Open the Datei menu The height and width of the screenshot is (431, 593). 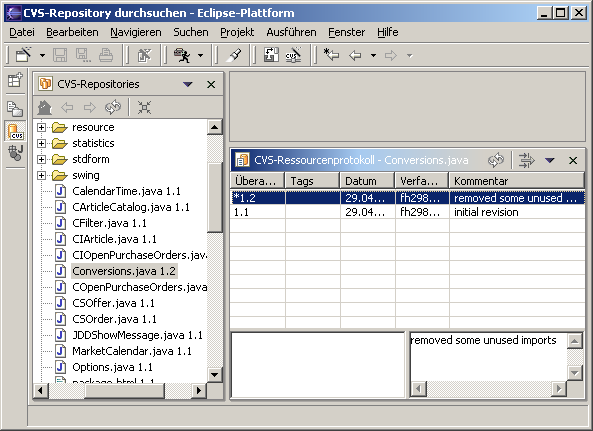(x=22, y=32)
